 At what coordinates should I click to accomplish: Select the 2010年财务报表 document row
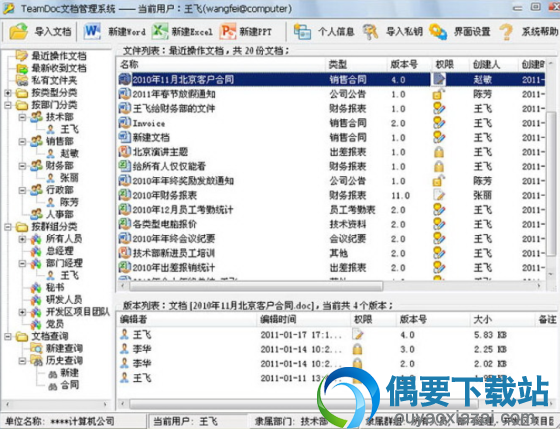click(331, 195)
